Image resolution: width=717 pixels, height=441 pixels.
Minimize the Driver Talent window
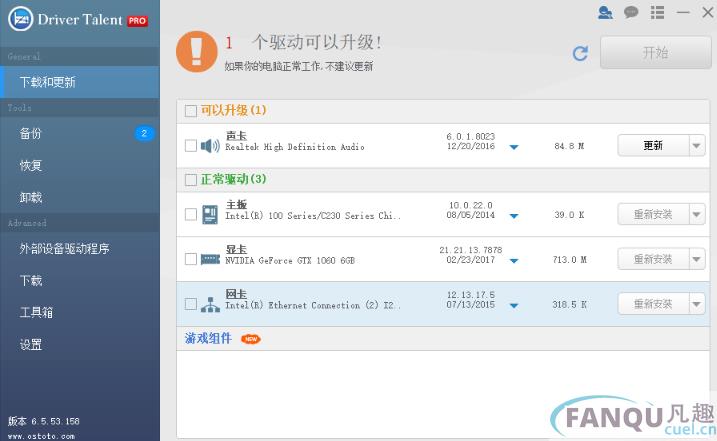click(x=683, y=12)
